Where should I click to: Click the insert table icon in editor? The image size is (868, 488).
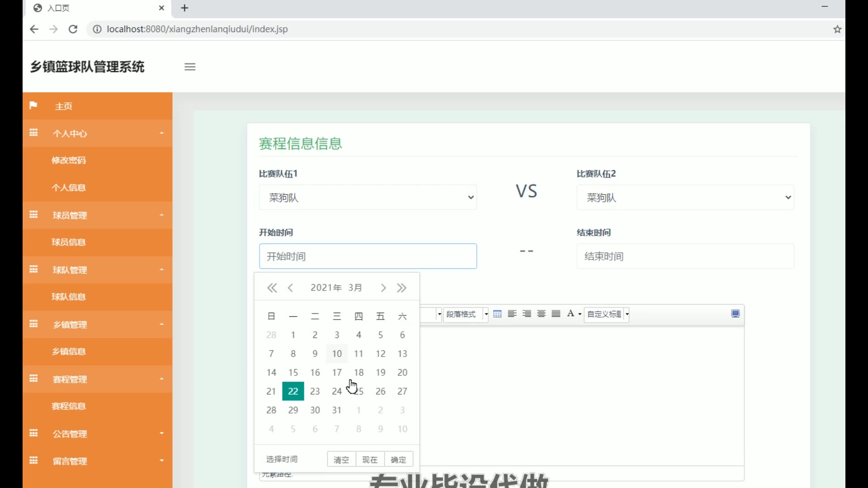[x=497, y=314]
